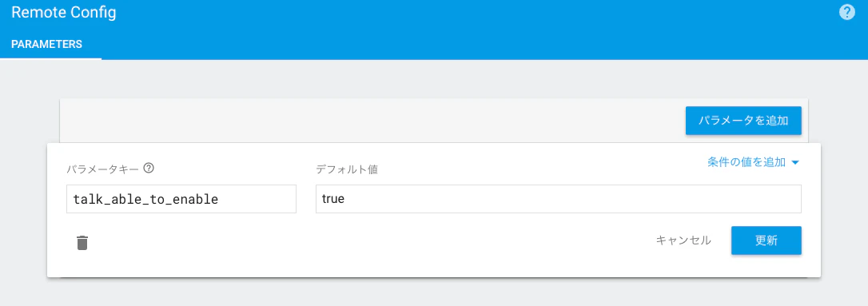Click the キャンセル button

click(683, 240)
